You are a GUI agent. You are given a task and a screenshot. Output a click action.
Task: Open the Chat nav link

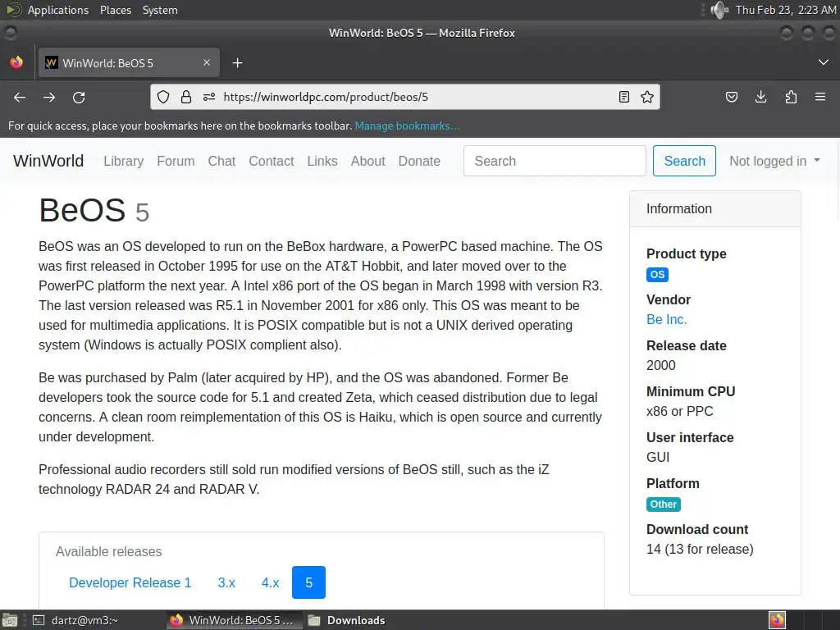click(221, 162)
